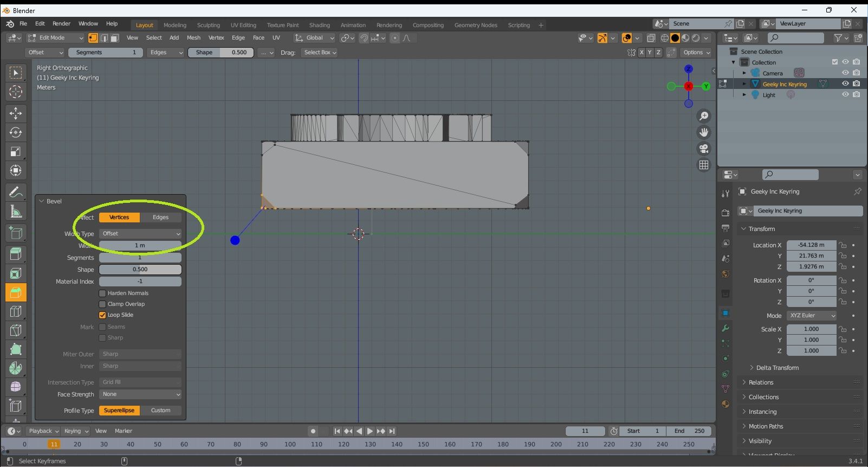Set Affect to Edges
The image size is (868, 467).
click(x=160, y=217)
